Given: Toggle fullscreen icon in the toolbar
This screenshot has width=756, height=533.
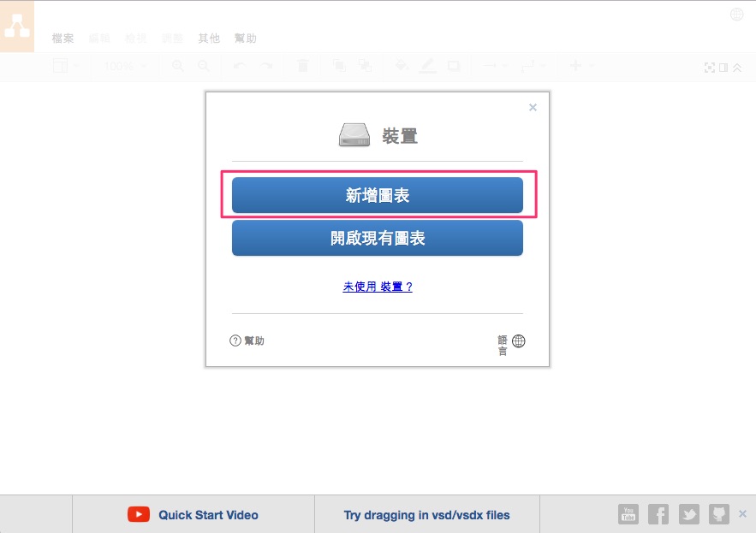Looking at the screenshot, I should [709, 68].
